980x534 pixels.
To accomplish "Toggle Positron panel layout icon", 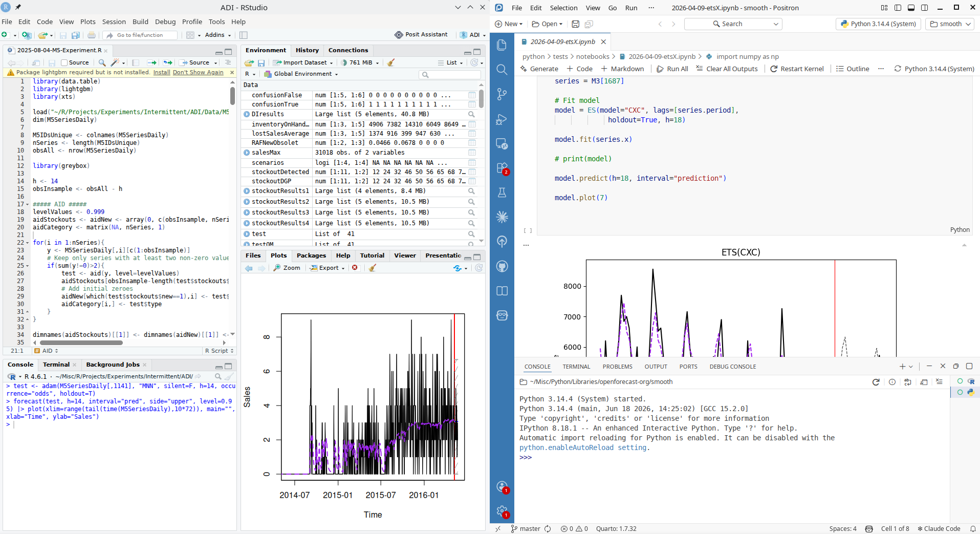I will click(911, 8).
